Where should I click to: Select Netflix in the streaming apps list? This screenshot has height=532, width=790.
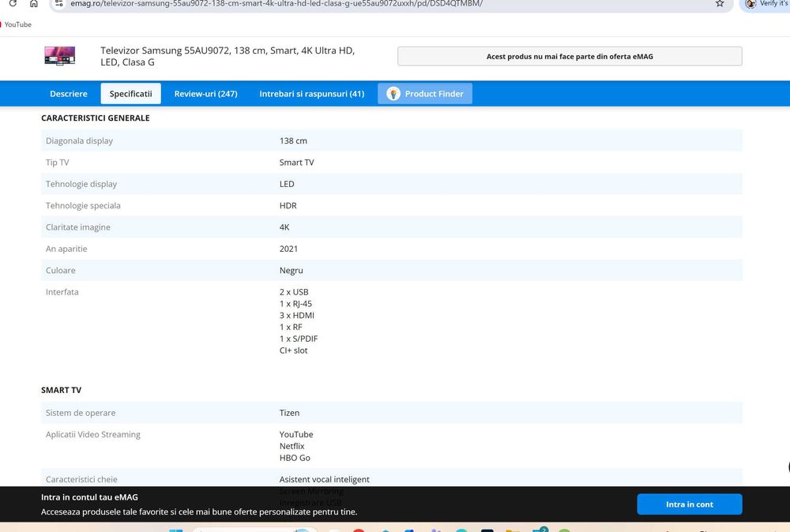coord(292,447)
